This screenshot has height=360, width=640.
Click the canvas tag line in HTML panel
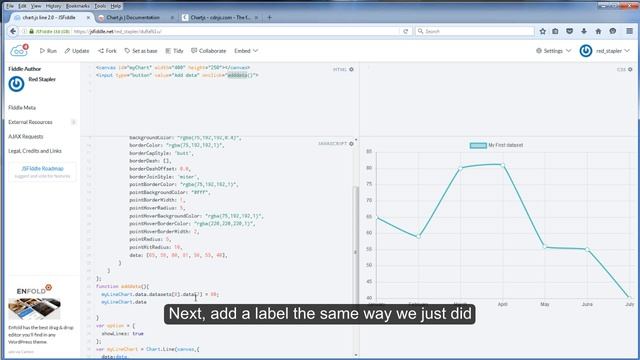[x=173, y=67]
